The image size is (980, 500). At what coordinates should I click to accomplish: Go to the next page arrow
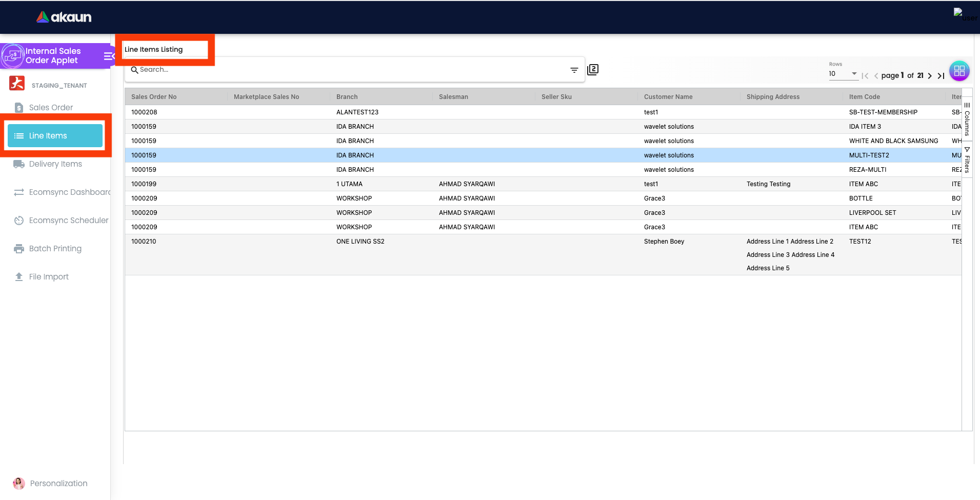click(x=930, y=76)
